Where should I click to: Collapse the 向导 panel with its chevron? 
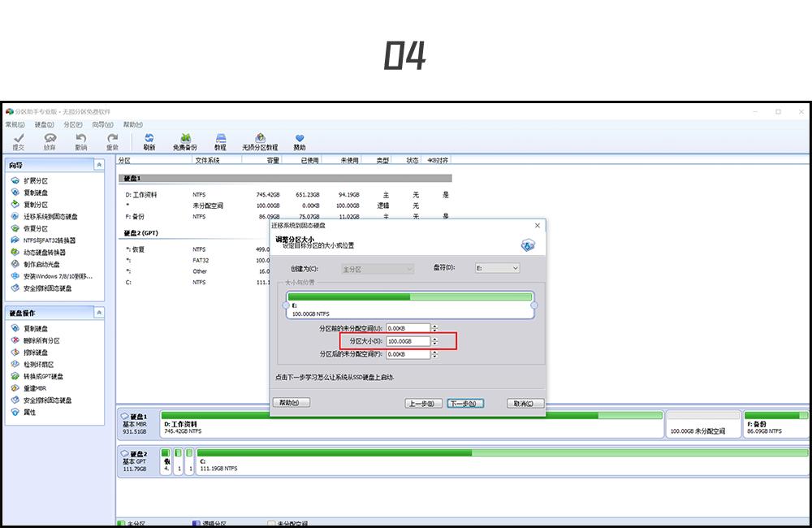pyautogui.click(x=99, y=165)
